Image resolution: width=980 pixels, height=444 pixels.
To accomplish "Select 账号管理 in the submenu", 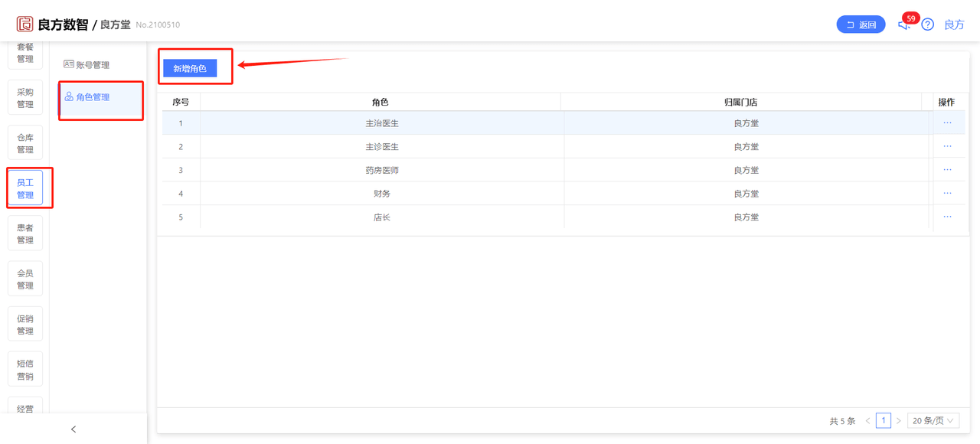I will [87, 65].
